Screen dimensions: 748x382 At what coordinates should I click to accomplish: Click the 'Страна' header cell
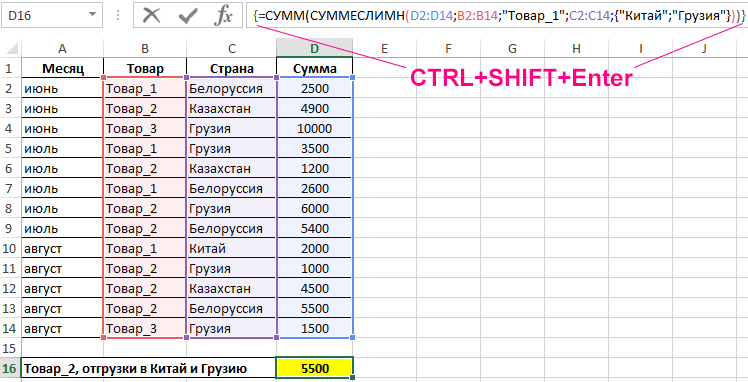coord(231,68)
